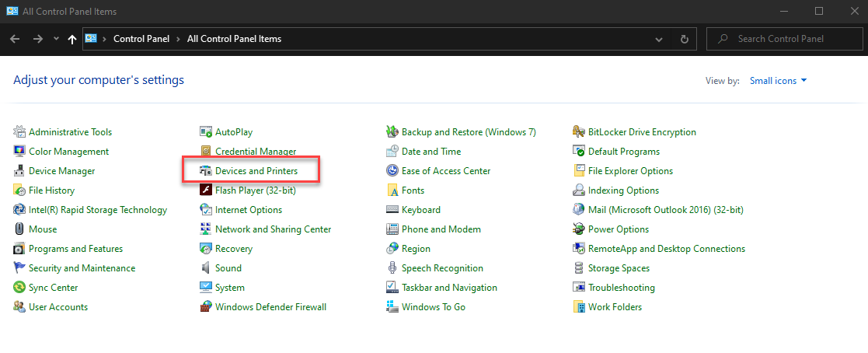Open the Devices and Printers icon
This screenshot has width=868, height=353.
pyautogui.click(x=206, y=171)
